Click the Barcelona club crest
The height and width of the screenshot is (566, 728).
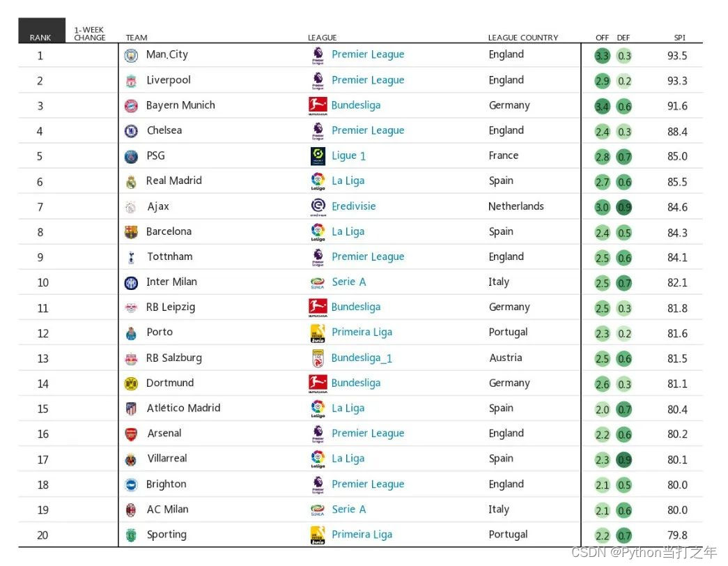point(131,232)
